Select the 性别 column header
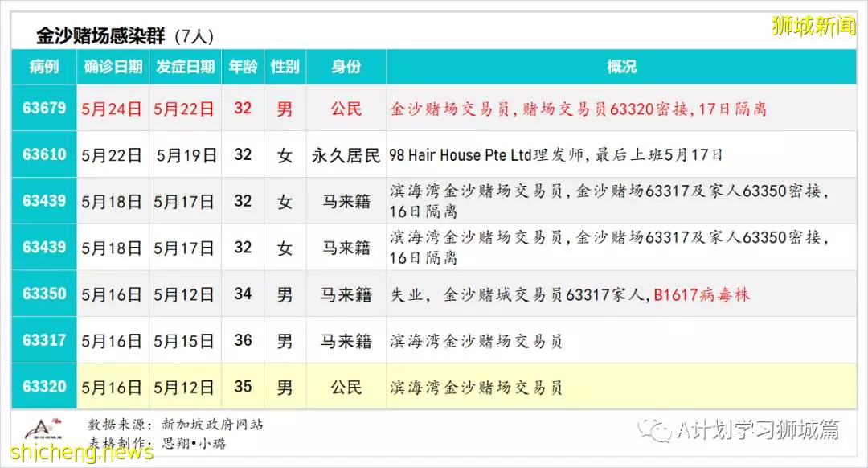Image resolution: width=868 pixels, height=468 pixels. tap(285, 67)
